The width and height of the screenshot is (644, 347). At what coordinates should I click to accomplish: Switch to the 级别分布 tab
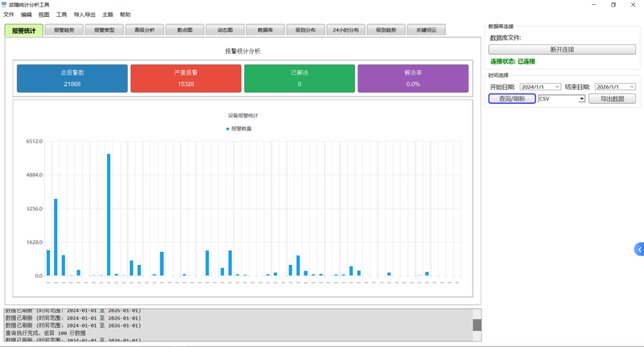click(306, 30)
